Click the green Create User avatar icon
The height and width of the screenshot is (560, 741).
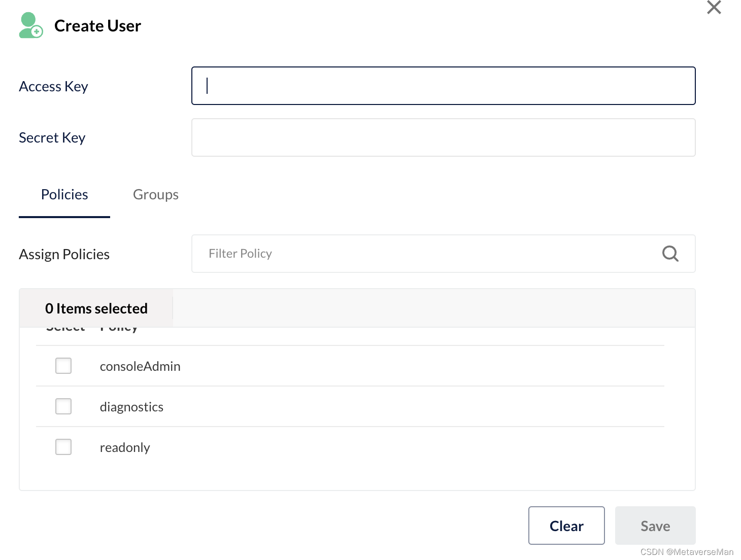30,26
